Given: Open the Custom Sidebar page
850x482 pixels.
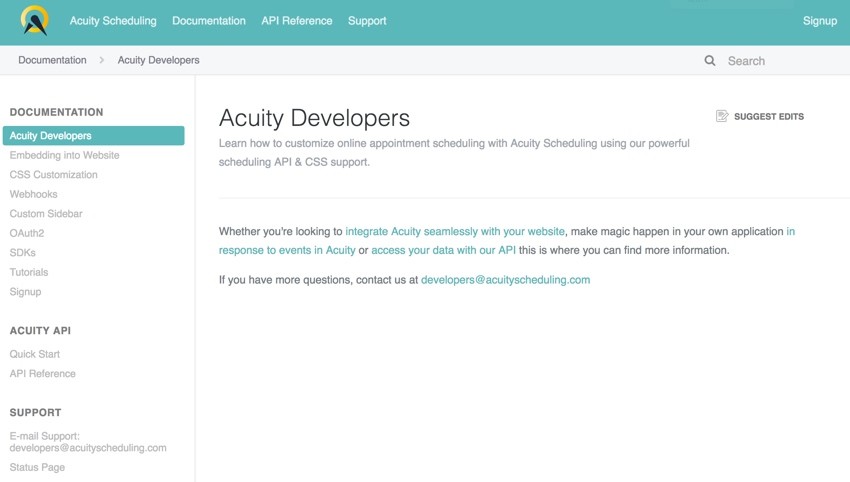Looking at the screenshot, I should tap(46, 214).
